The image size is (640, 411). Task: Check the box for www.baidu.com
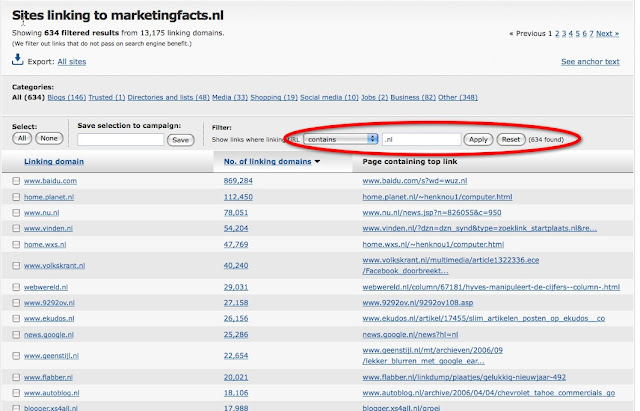point(16,181)
